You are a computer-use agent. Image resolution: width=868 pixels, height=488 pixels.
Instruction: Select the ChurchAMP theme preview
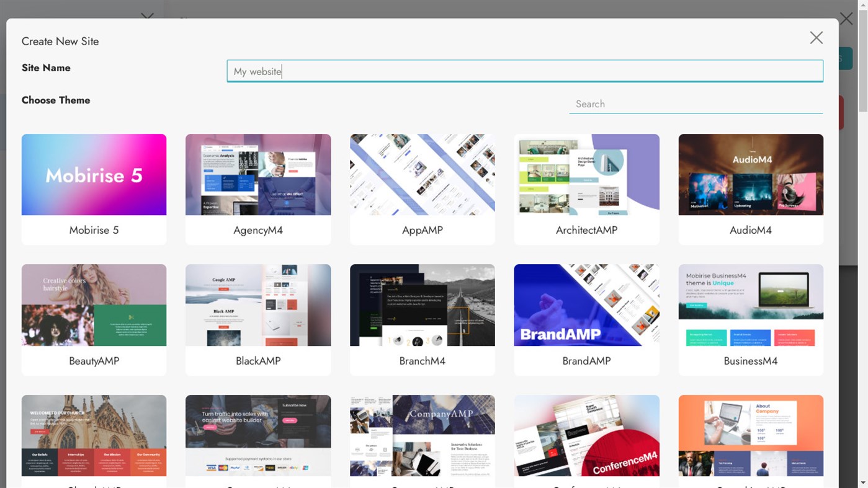[x=94, y=434]
